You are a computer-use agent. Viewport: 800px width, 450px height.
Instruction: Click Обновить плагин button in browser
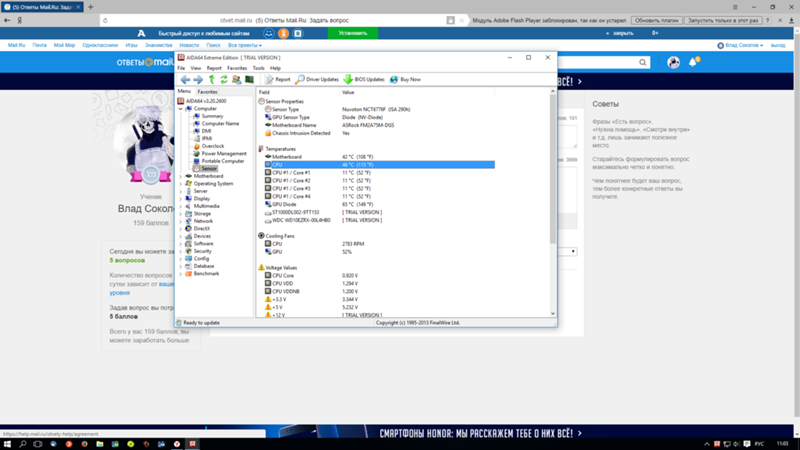(x=657, y=20)
